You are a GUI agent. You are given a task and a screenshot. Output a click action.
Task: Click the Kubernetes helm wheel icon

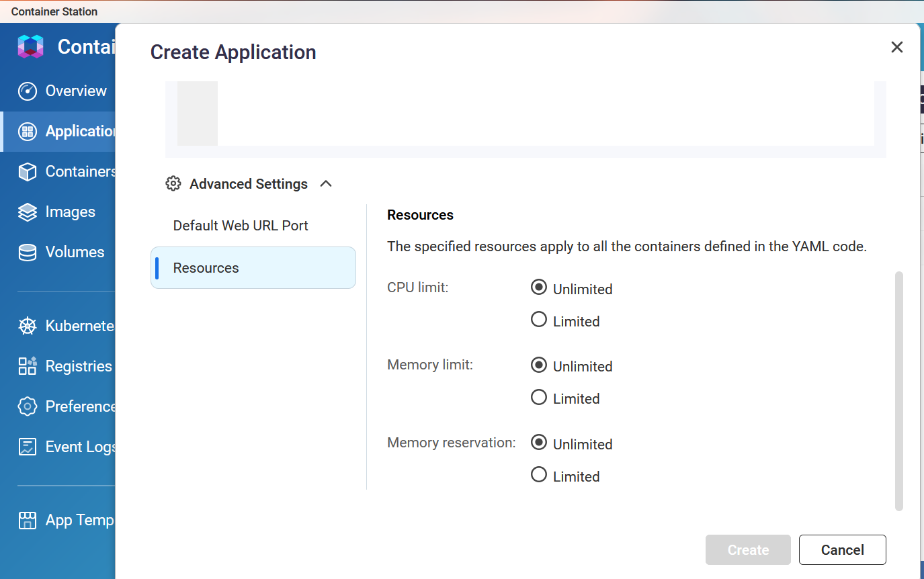point(28,326)
